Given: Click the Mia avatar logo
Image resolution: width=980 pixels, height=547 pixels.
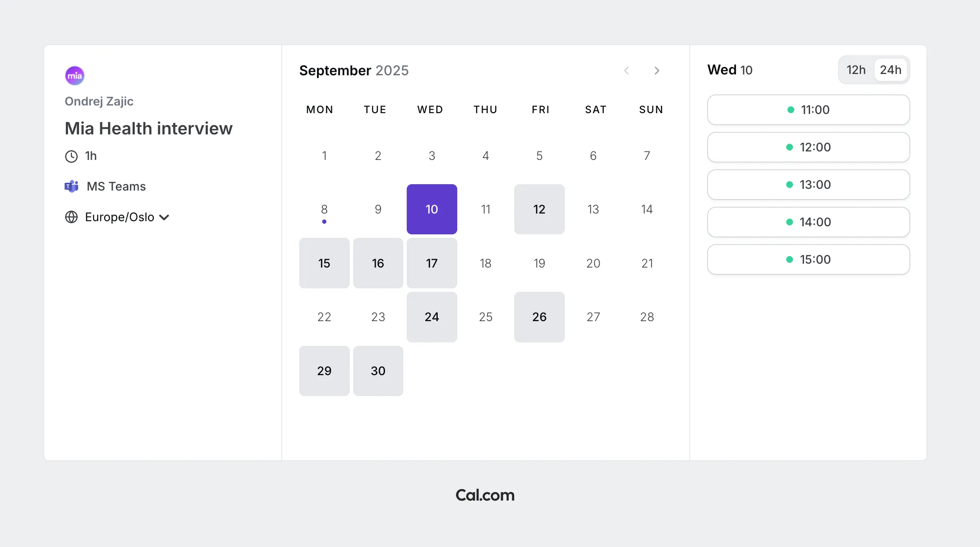Looking at the screenshot, I should (74, 76).
